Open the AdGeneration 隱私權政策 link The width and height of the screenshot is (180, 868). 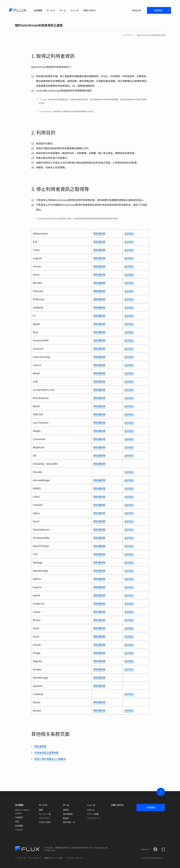[99, 234]
